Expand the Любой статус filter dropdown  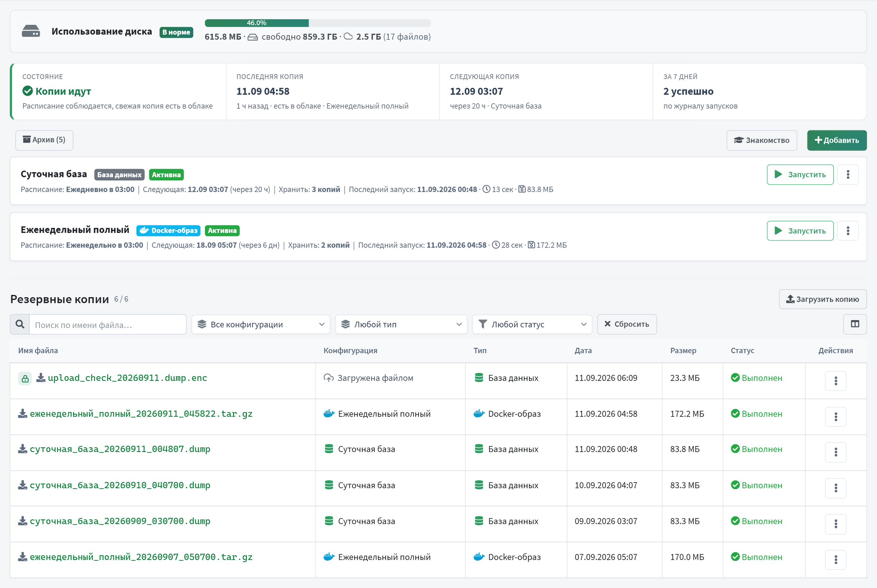pos(532,324)
